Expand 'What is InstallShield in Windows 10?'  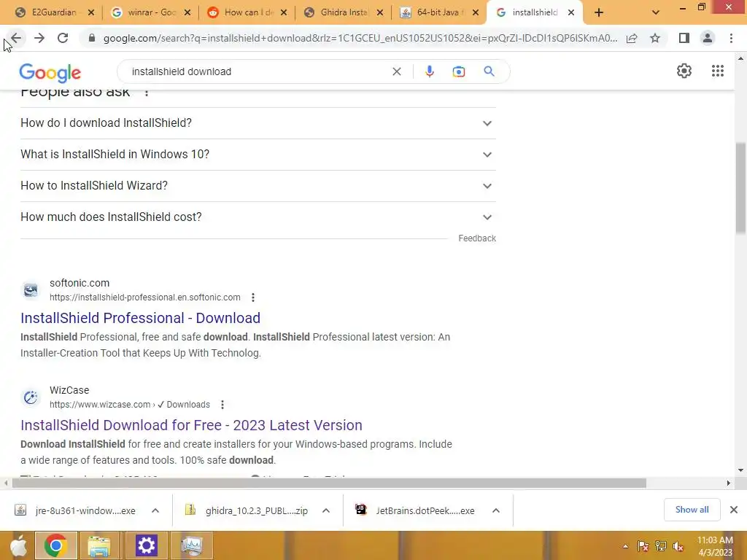pyautogui.click(x=258, y=155)
